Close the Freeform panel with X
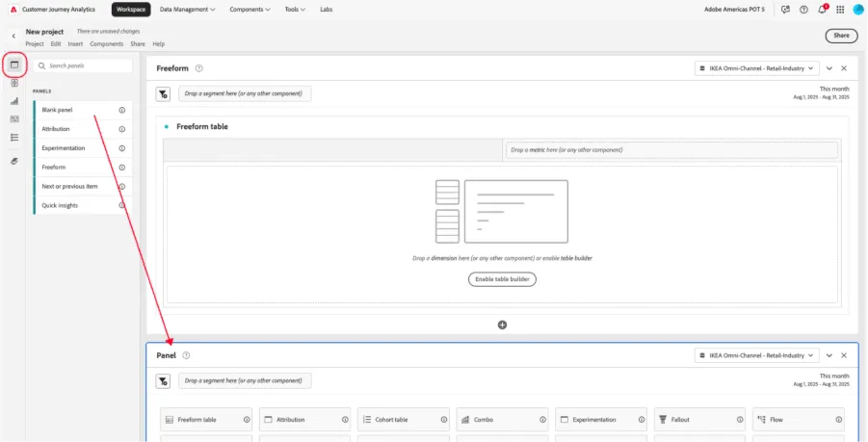 (x=844, y=68)
